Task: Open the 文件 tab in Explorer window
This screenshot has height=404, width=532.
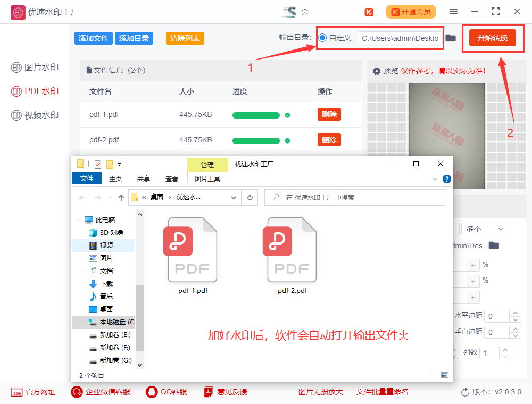Action: click(x=87, y=179)
